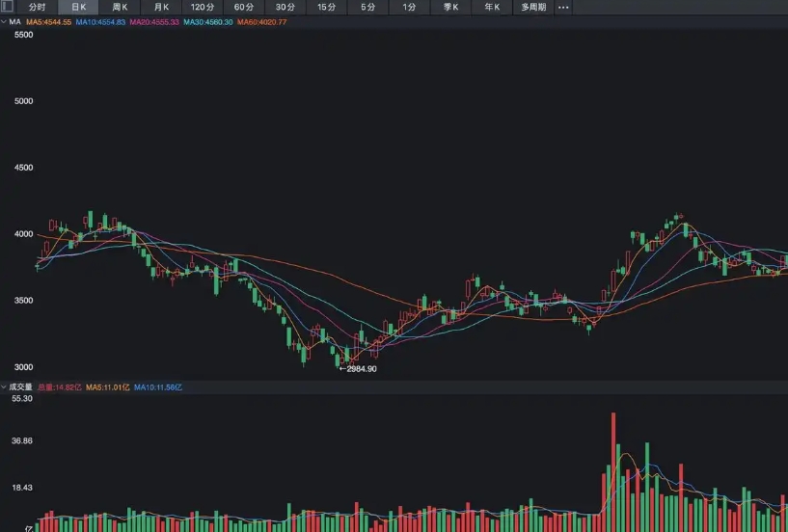This screenshot has width=788, height=532.
Task: Open the 月K monthly chart tab
Action: click(161, 7)
